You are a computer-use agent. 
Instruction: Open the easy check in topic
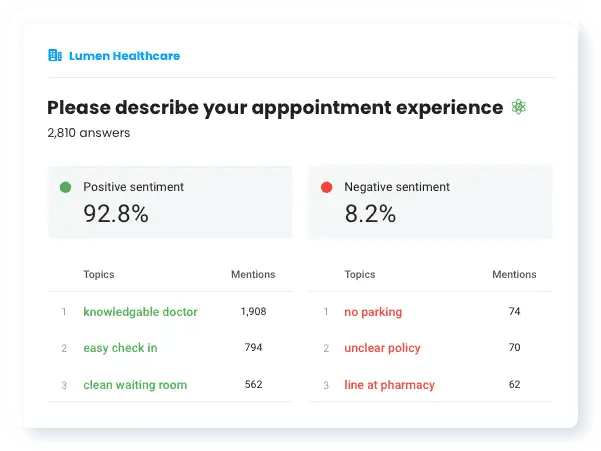click(120, 348)
